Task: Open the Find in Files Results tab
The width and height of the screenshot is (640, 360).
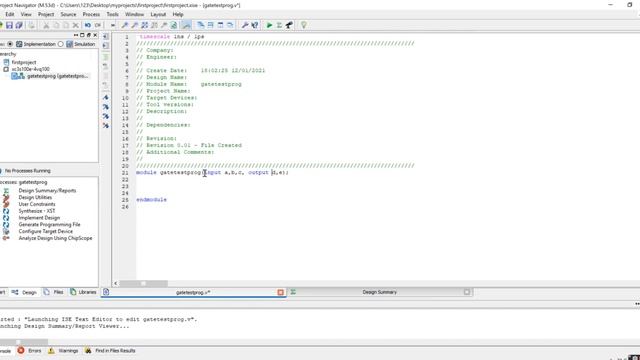Action: (110, 351)
